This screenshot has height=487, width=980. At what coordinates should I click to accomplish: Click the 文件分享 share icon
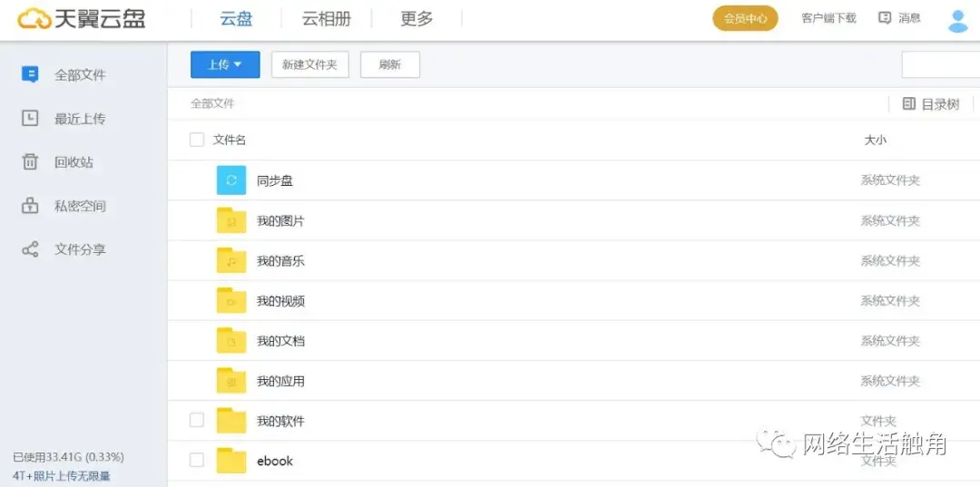[x=30, y=249]
